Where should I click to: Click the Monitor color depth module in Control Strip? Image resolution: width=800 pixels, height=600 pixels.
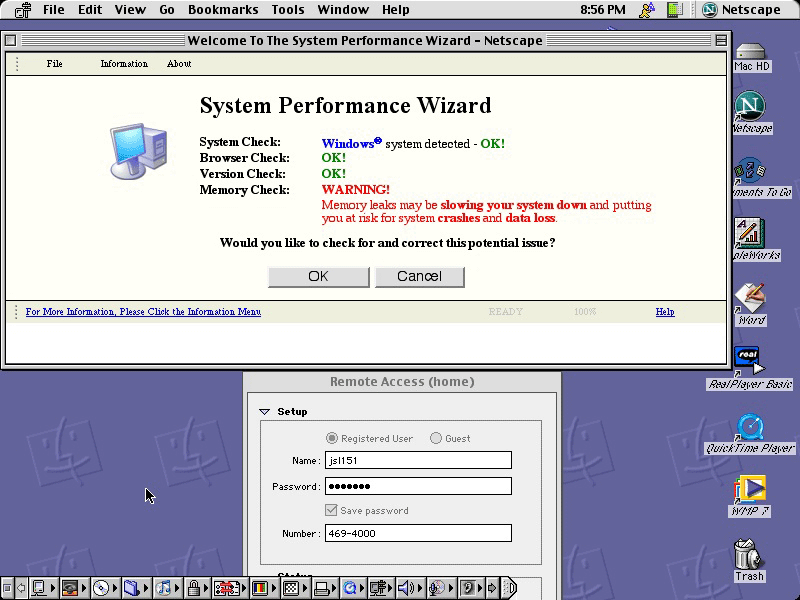[260, 588]
